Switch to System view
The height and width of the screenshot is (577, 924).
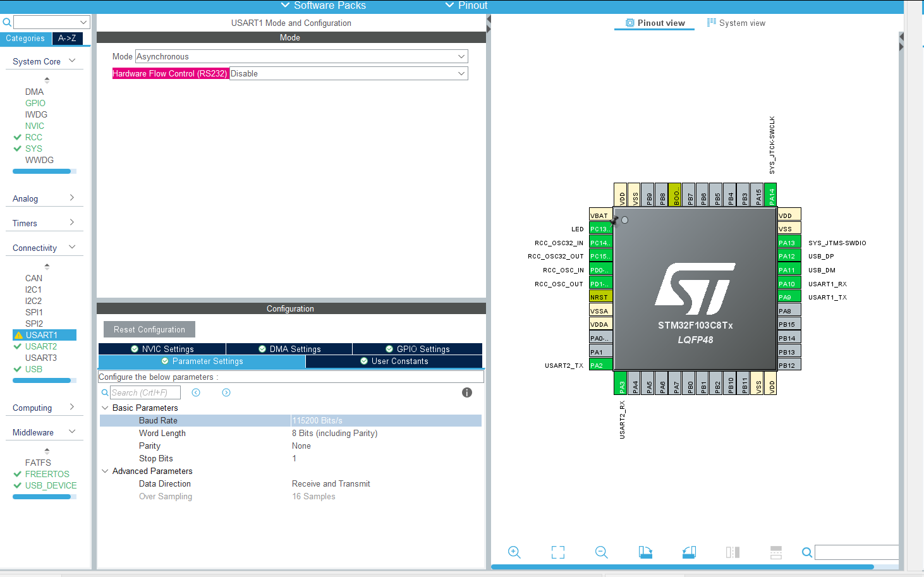click(736, 23)
